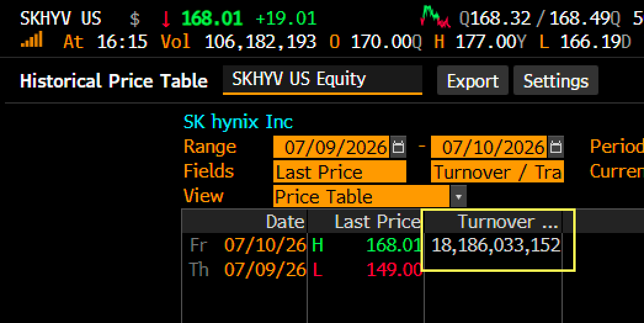Click the SKHYV US ticker in header
The width and height of the screenshot is (644, 323).
pos(61,18)
